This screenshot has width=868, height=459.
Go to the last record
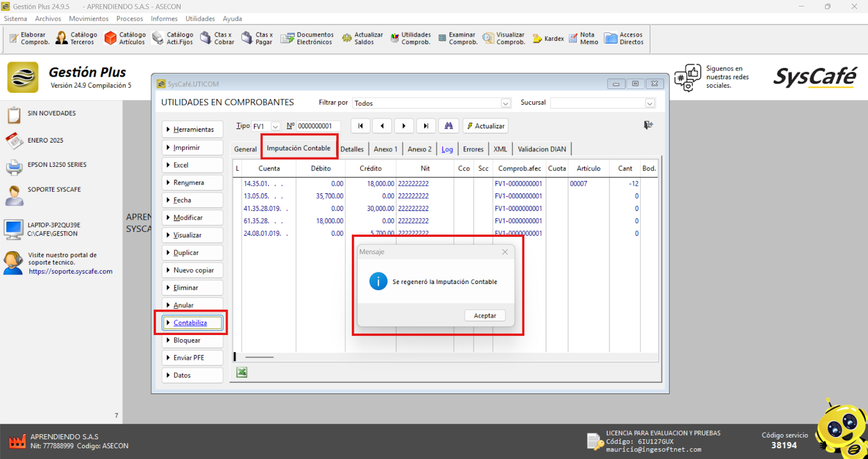(426, 126)
